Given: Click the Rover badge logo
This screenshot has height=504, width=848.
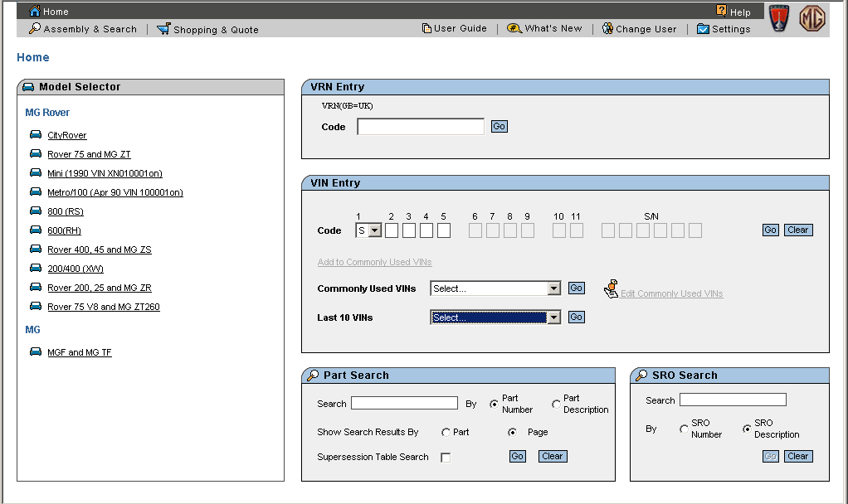Looking at the screenshot, I should click(779, 18).
